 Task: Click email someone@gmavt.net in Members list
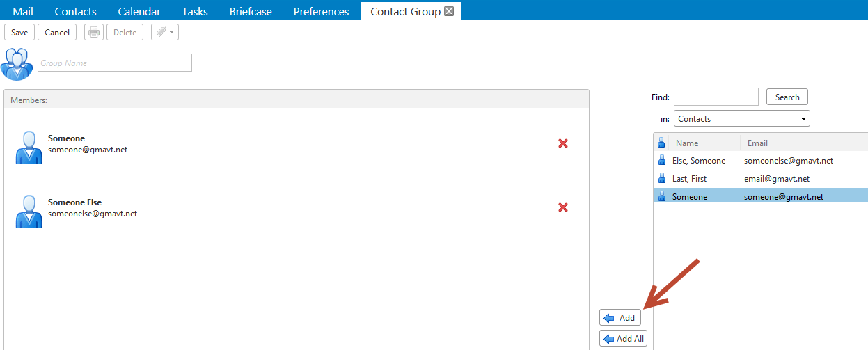[x=88, y=150]
